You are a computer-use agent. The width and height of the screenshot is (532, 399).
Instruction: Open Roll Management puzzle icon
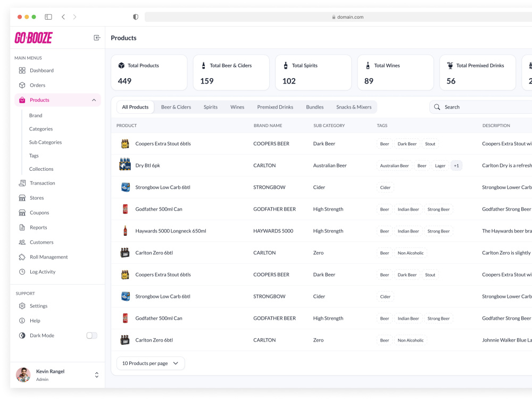tap(22, 257)
